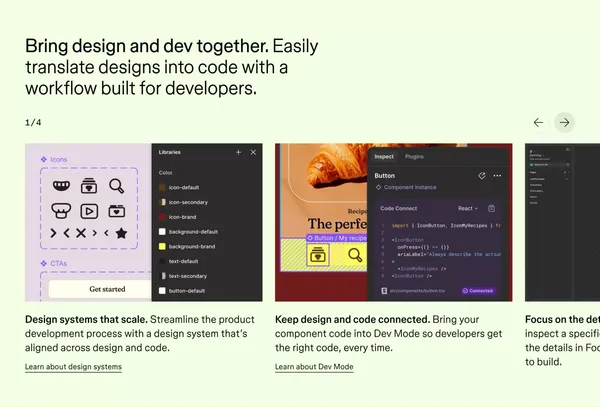Open Learn about Dev Mode link
Viewport: 600px width, 407px height.
tap(314, 366)
